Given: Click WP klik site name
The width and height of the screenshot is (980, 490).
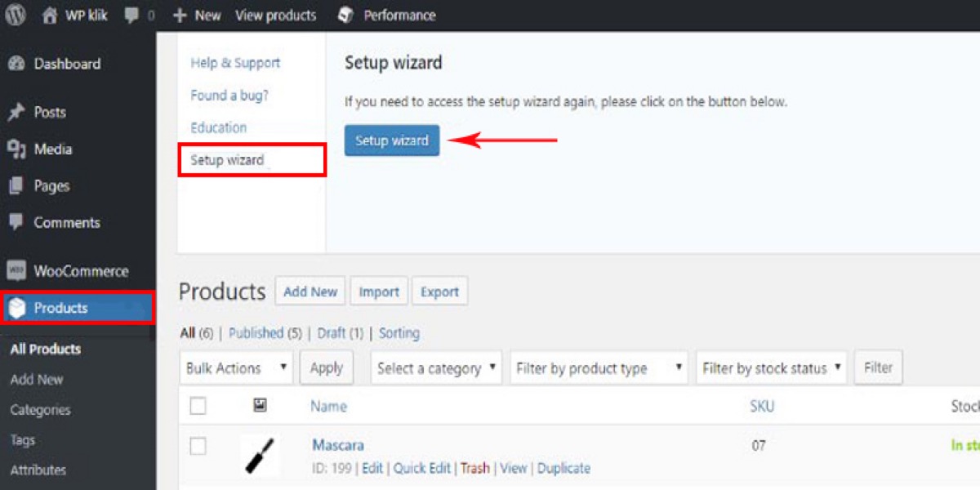Looking at the screenshot, I should coord(87,16).
